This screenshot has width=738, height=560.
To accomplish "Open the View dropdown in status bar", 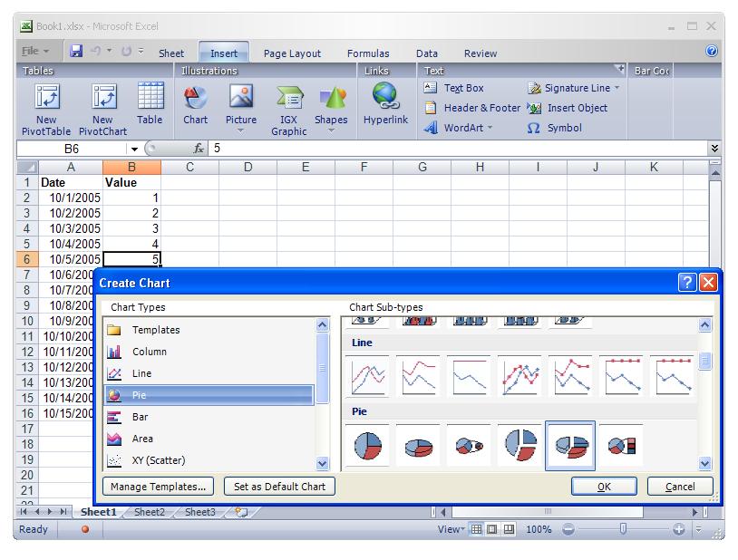I will click(x=451, y=529).
